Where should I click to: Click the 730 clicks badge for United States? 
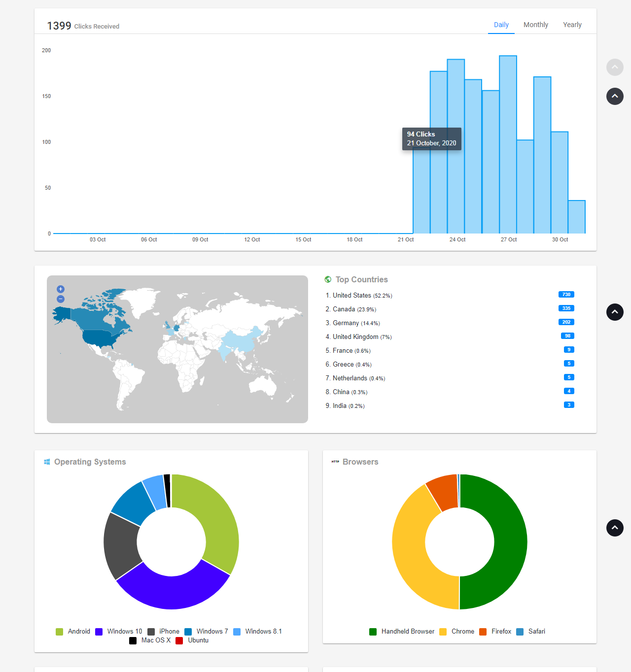coord(566,294)
